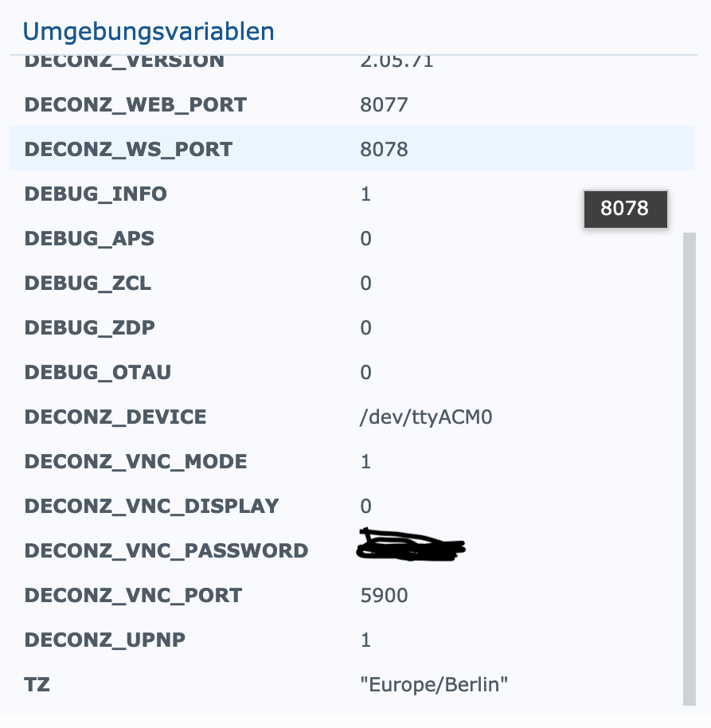Screen dimensions: 711x728
Task: Select the DECONZ_VNC_MODE row
Action: (x=352, y=461)
